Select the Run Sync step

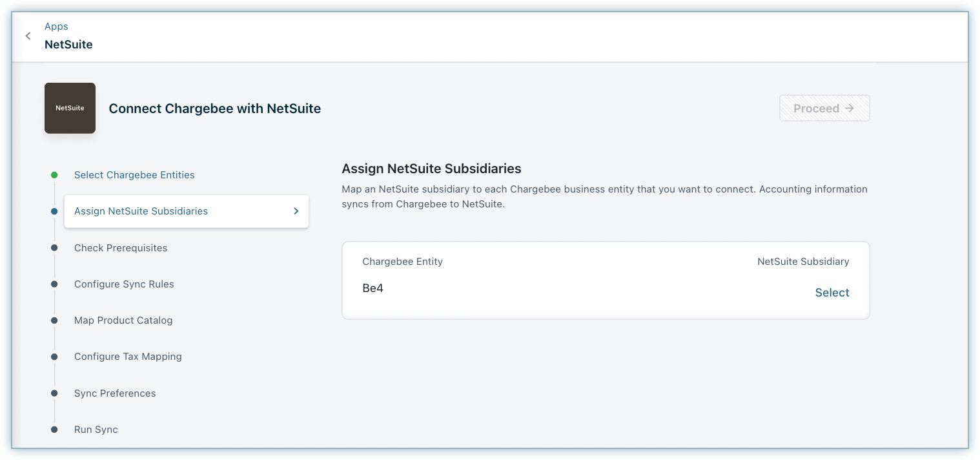tap(96, 430)
